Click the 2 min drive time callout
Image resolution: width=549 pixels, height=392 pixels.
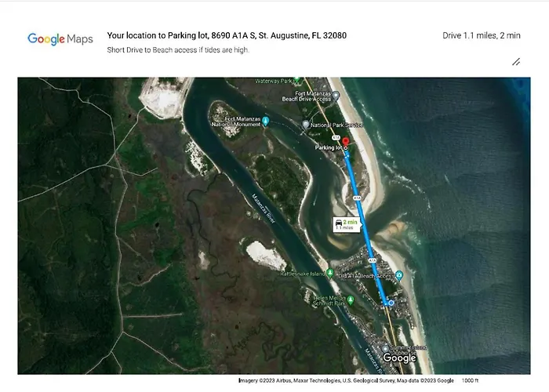(347, 225)
